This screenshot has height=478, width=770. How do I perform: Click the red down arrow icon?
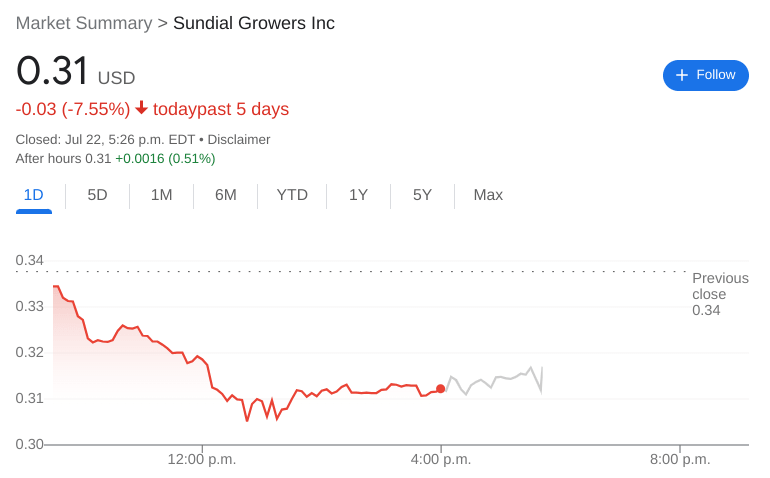(142, 108)
